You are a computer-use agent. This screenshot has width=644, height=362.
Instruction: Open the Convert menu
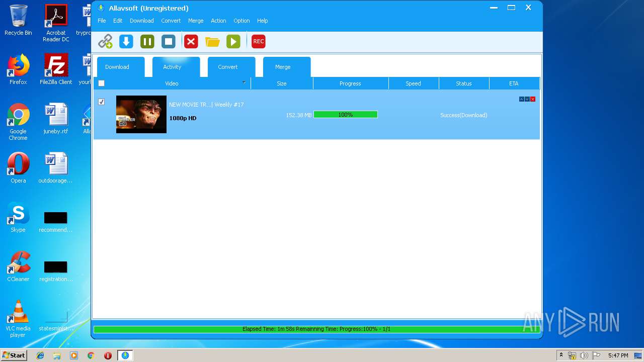click(x=171, y=21)
